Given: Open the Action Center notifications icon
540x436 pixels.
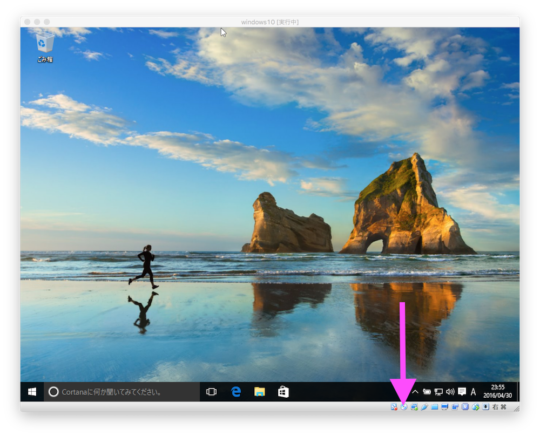Looking at the screenshot, I should pyautogui.click(x=462, y=392).
